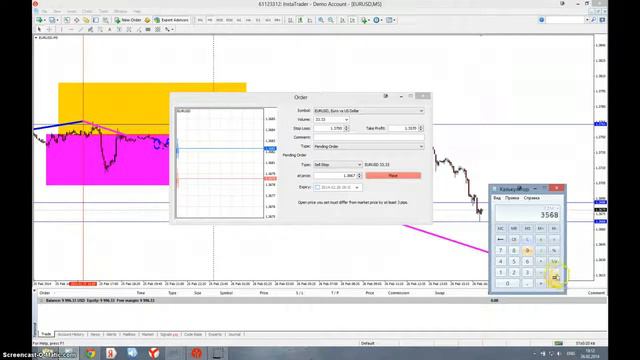Open a new chart from toolbar
The height and width of the screenshot is (360, 640).
click(40, 20)
